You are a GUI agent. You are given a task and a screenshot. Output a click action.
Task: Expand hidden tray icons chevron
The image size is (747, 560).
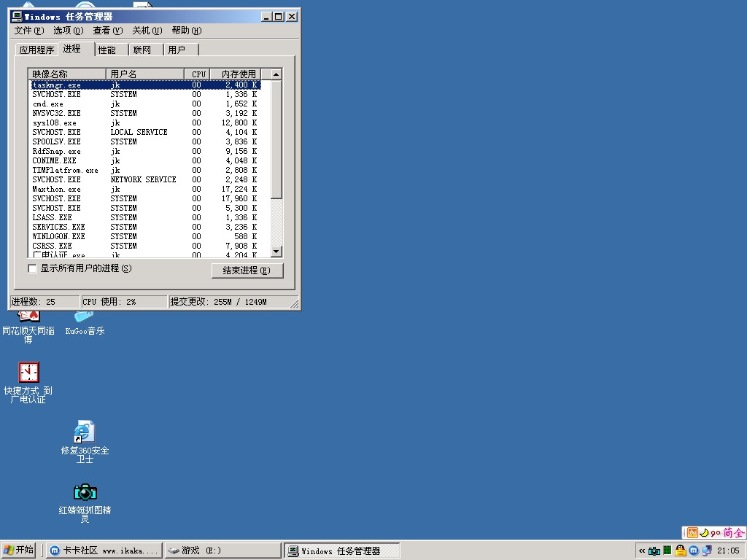(x=642, y=551)
